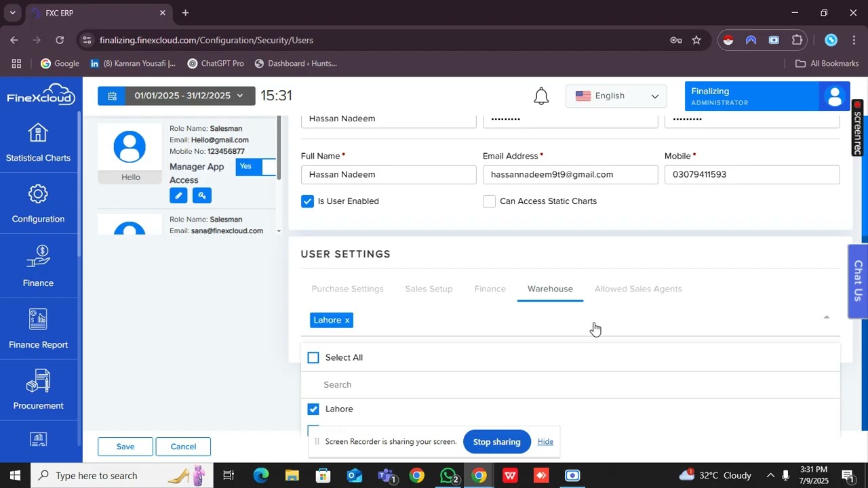Open the fiscal date range dropdown

(176, 96)
